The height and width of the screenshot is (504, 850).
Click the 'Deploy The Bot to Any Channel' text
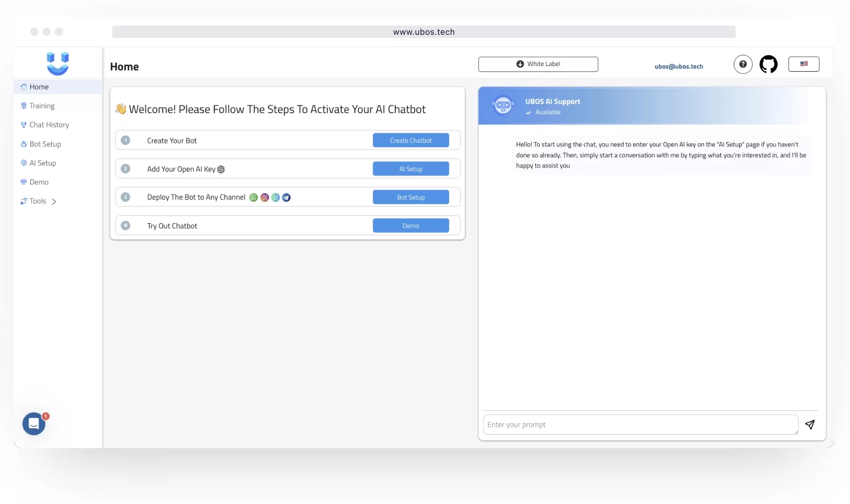coord(196,197)
